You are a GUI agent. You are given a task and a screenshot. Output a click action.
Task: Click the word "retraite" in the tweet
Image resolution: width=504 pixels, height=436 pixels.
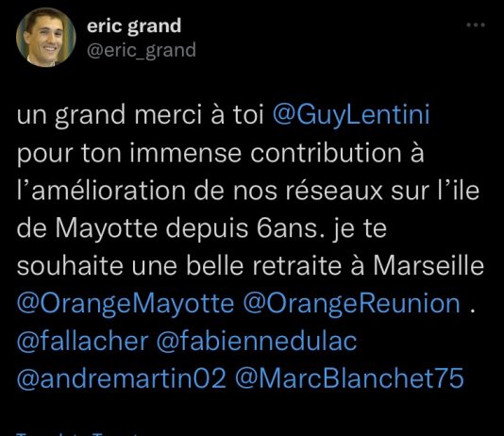pos(297,266)
